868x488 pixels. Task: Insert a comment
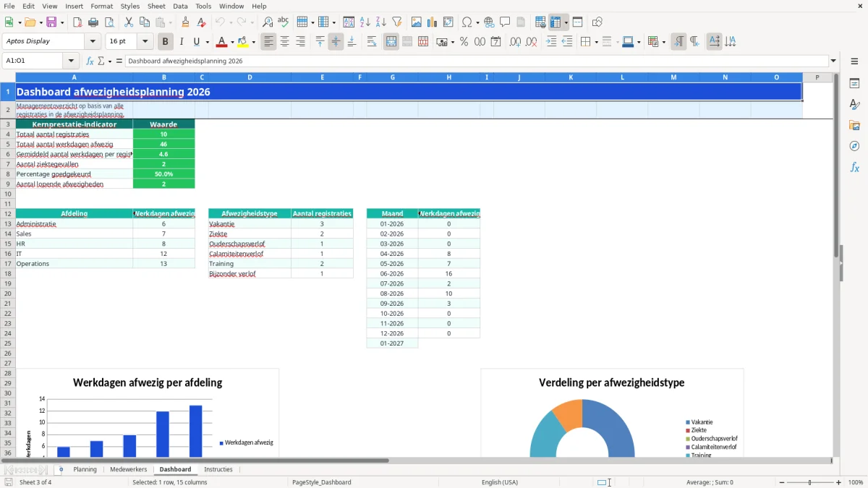(505, 22)
